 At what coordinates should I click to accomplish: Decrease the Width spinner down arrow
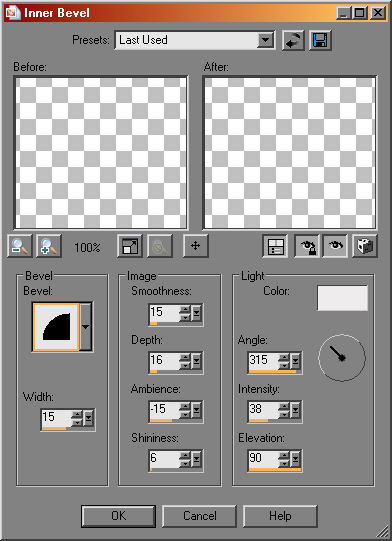(78, 422)
